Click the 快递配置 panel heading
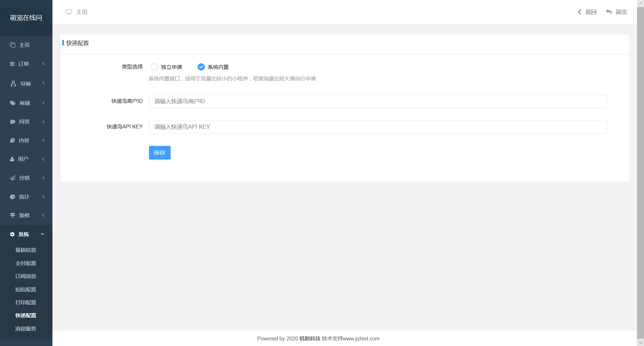This screenshot has height=346, width=644. coord(78,43)
